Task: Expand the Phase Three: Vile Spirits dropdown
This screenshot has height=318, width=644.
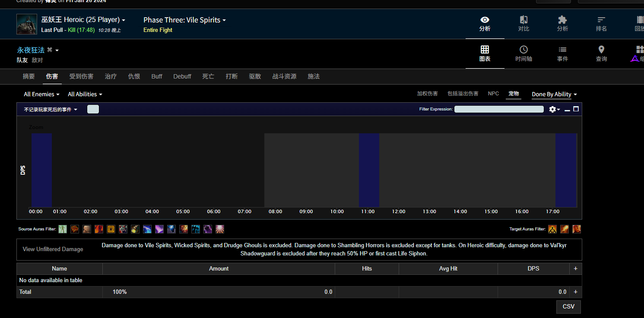Action: coord(184,20)
